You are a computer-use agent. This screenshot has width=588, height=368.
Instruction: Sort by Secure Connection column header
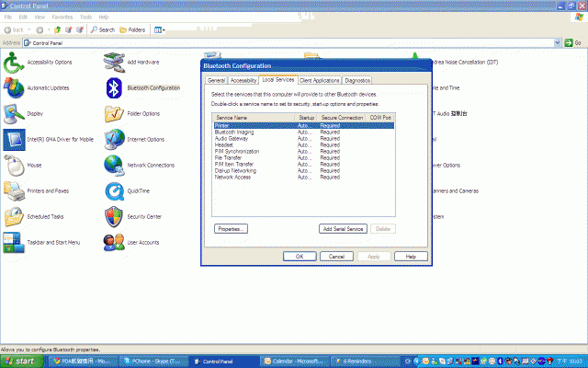point(342,118)
